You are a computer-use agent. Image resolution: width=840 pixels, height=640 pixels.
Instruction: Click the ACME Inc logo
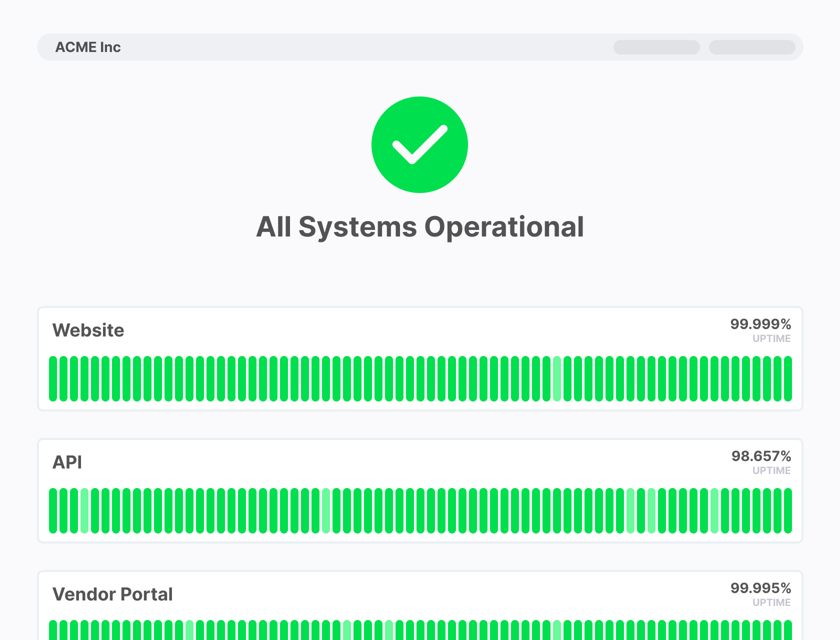[x=88, y=47]
